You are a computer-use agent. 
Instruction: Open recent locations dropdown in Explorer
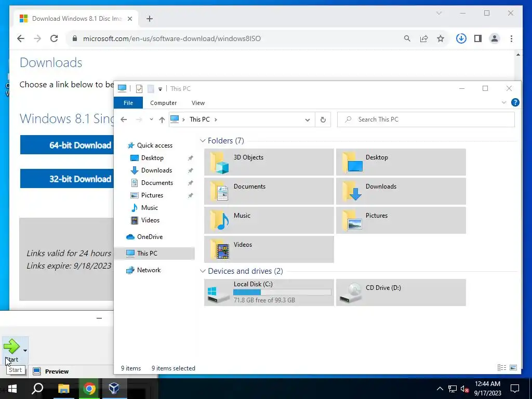[151, 119]
